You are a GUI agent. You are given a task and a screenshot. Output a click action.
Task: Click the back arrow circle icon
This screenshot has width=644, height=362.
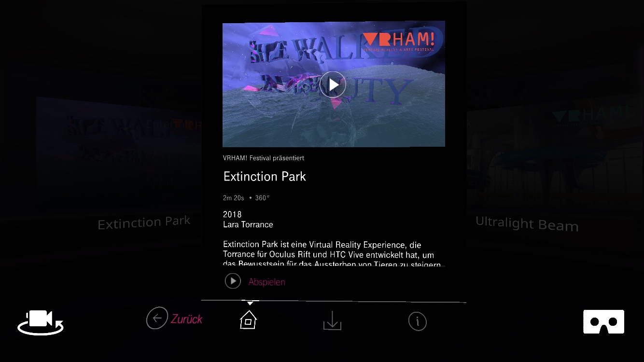pyautogui.click(x=157, y=318)
